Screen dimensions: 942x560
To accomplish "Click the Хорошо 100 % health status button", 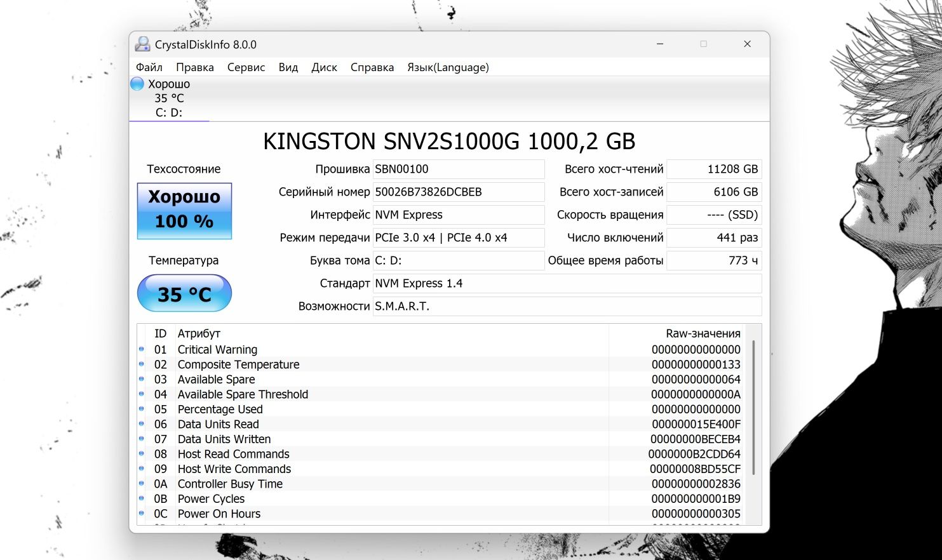I will tap(184, 211).
